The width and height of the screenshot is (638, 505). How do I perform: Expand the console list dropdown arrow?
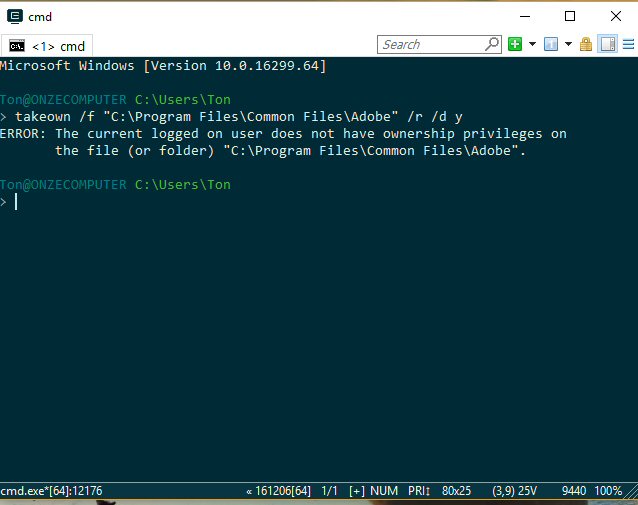(568, 44)
